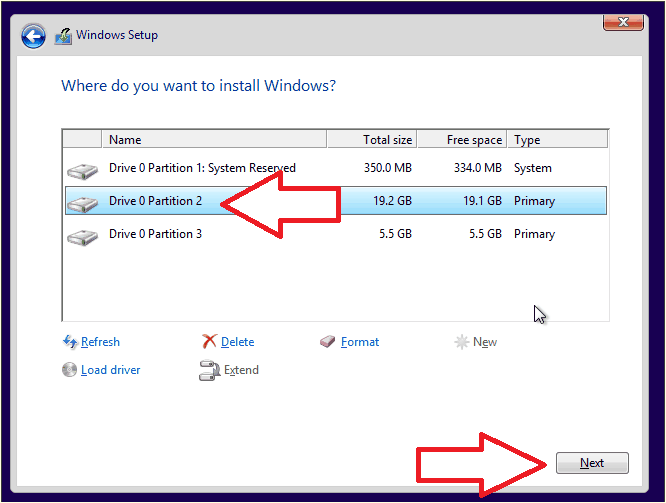Sort by the Total size column header

[372, 139]
